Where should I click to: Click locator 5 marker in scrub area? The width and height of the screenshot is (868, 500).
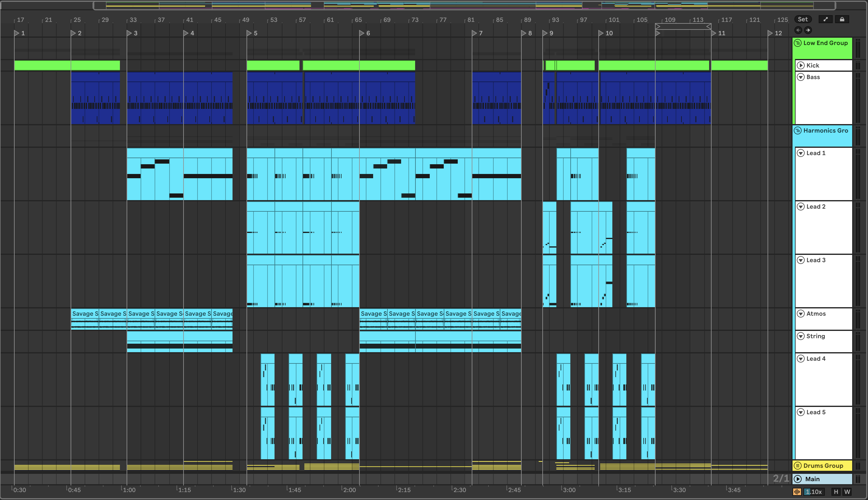pos(249,33)
